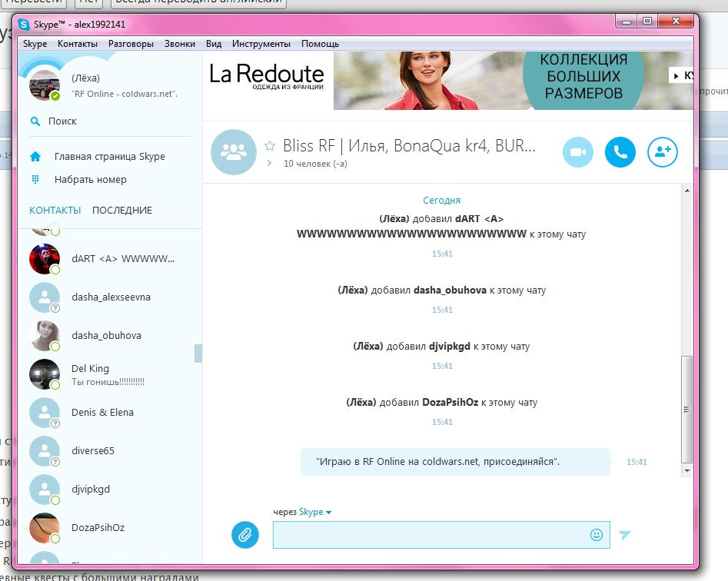Click the La Redoute logo in the ad

[x=267, y=75]
